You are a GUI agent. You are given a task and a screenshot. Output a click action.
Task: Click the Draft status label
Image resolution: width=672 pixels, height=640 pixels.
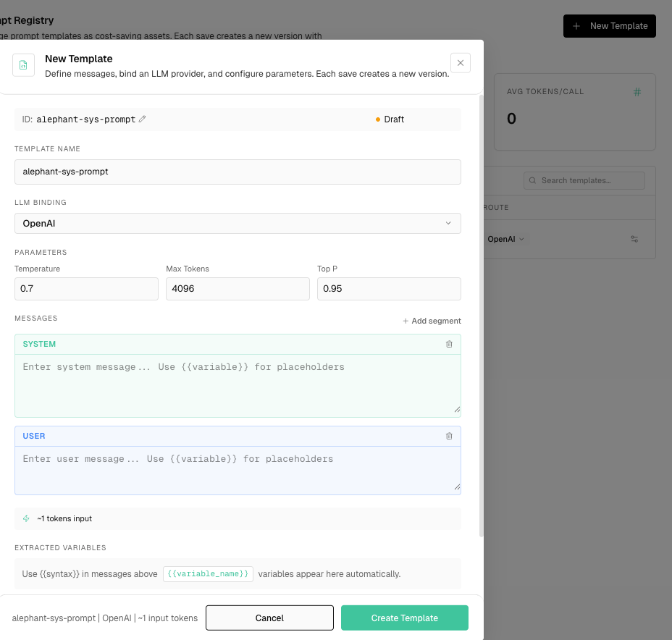[x=394, y=119]
